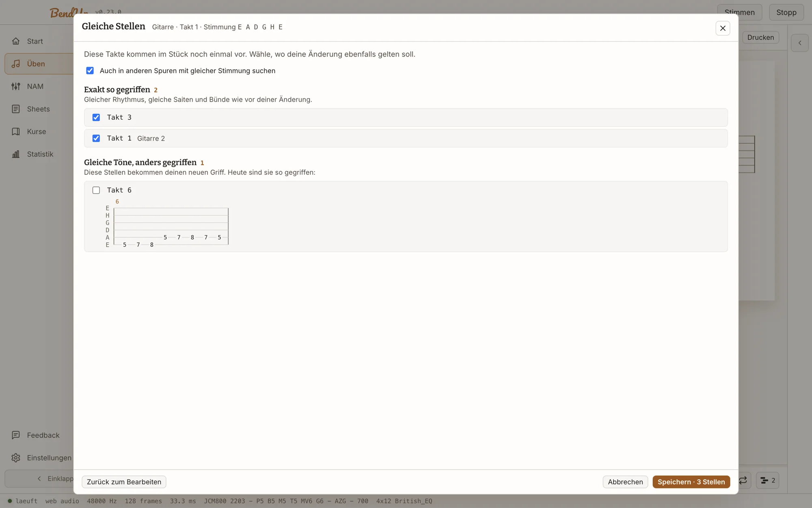Click the NAM sliders icon
This screenshot has height=508, width=812.
[16, 86]
